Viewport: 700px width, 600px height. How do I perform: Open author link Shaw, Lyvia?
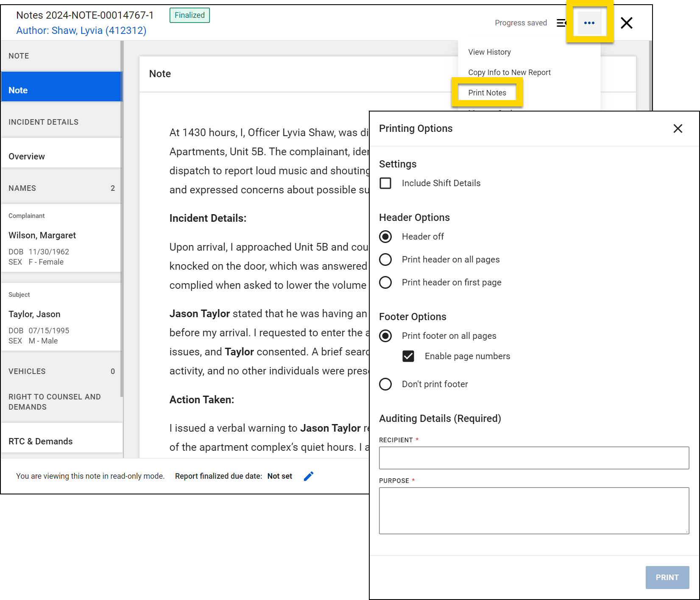(x=81, y=31)
